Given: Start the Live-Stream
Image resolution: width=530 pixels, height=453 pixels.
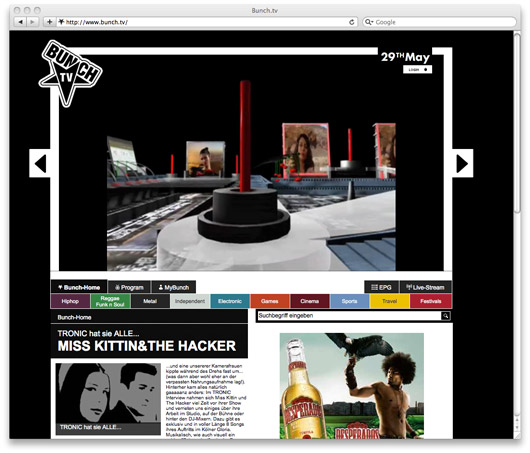Looking at the screenshot, I should click(425, 287).
